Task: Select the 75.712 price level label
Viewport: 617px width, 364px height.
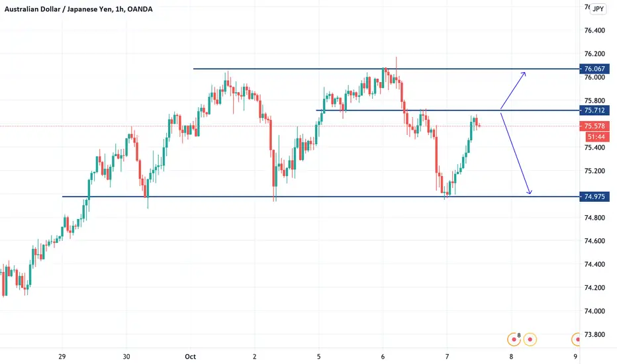Action: point(594,110)
